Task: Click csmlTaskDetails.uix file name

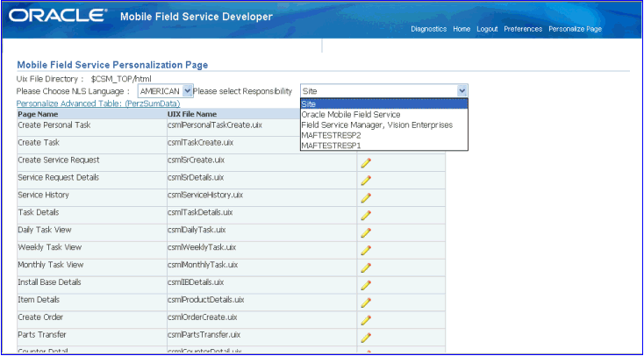Action: (200, 212)
